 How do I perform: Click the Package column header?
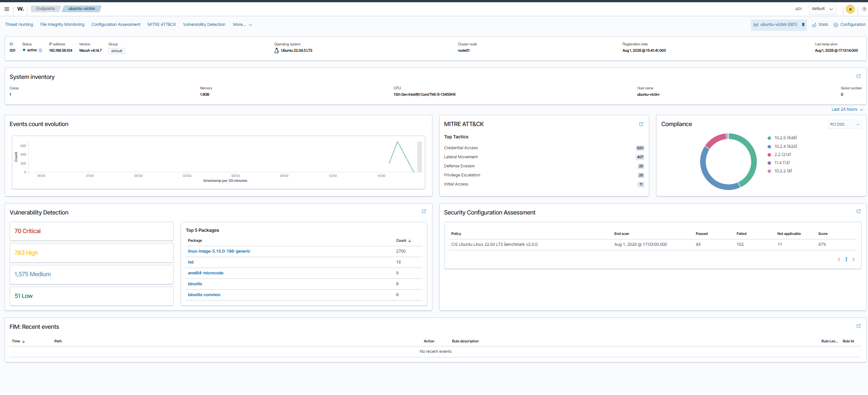pyautogui.click(x=195, y=241)
